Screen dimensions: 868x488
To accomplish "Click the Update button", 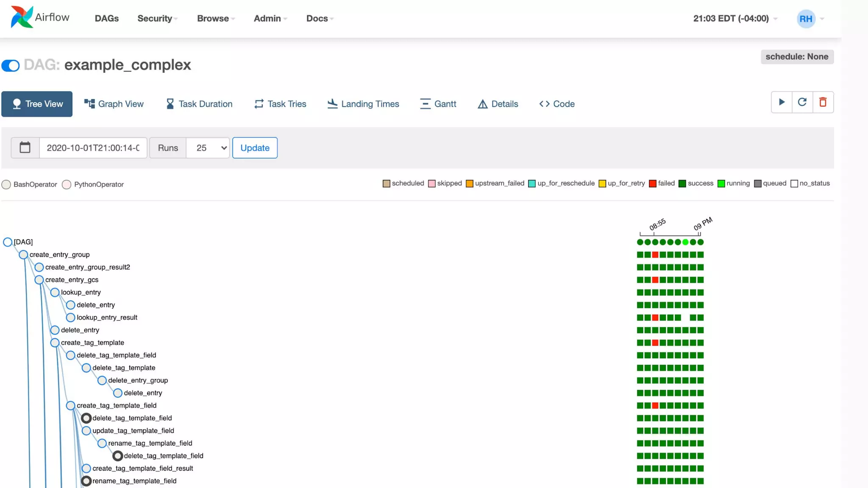I will point(255,148).
